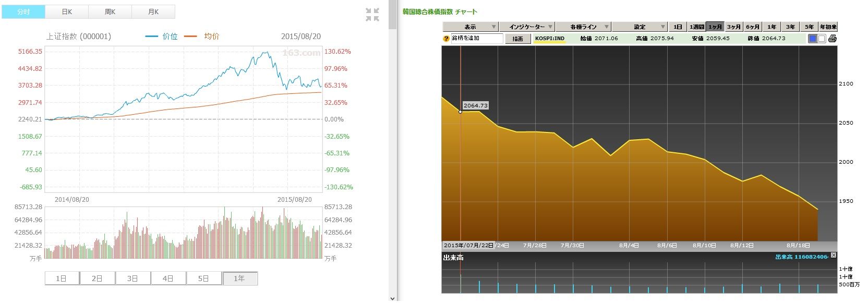This screenshot has height=303, width=868.
Task: Click the 2064.73 data point tooltip
Action: (x=476, y=105)
